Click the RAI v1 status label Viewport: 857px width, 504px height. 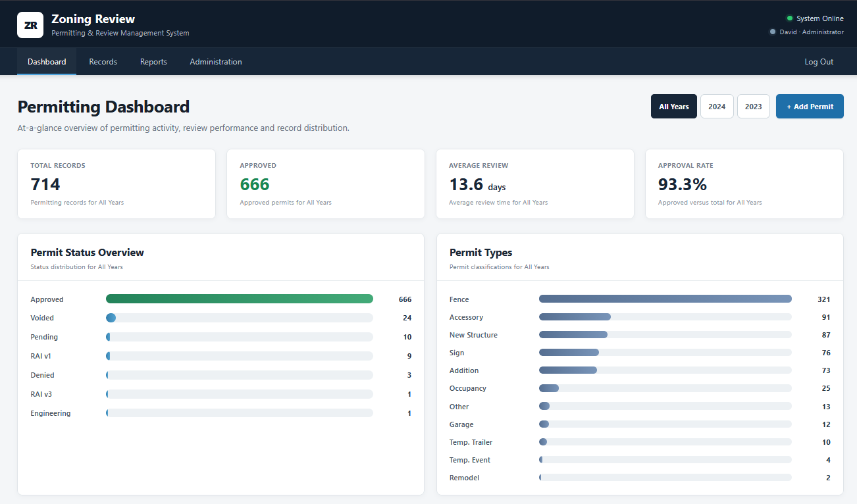tap(41, 356)
